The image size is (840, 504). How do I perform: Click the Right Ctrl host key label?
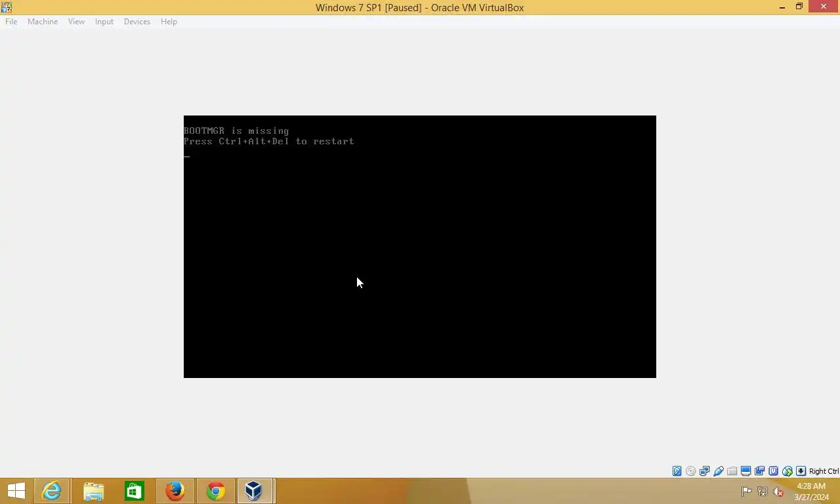(824, 471)
